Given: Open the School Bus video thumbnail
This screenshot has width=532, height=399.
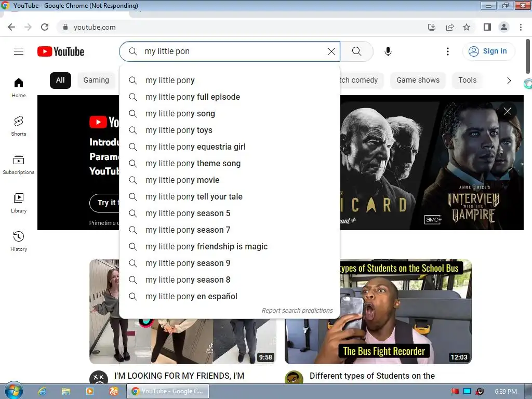Looking at the screenshot, I should 405,312.
